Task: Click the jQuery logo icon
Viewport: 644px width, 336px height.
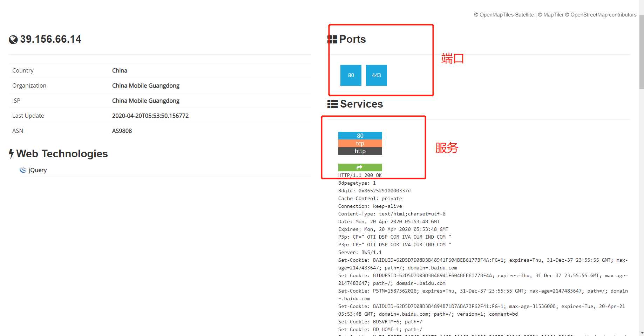Action: (23, 170)
